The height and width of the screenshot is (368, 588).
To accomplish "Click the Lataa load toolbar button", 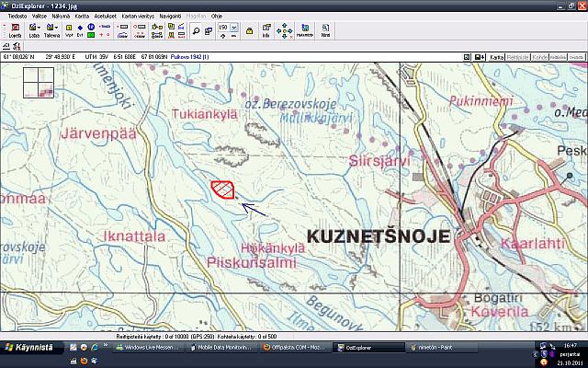I will pos(33,30).
